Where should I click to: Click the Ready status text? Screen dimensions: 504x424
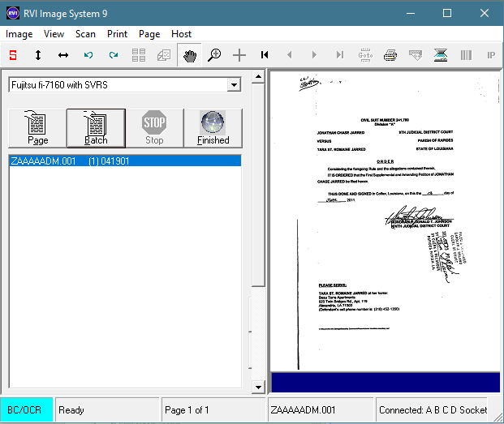point(71,410)
